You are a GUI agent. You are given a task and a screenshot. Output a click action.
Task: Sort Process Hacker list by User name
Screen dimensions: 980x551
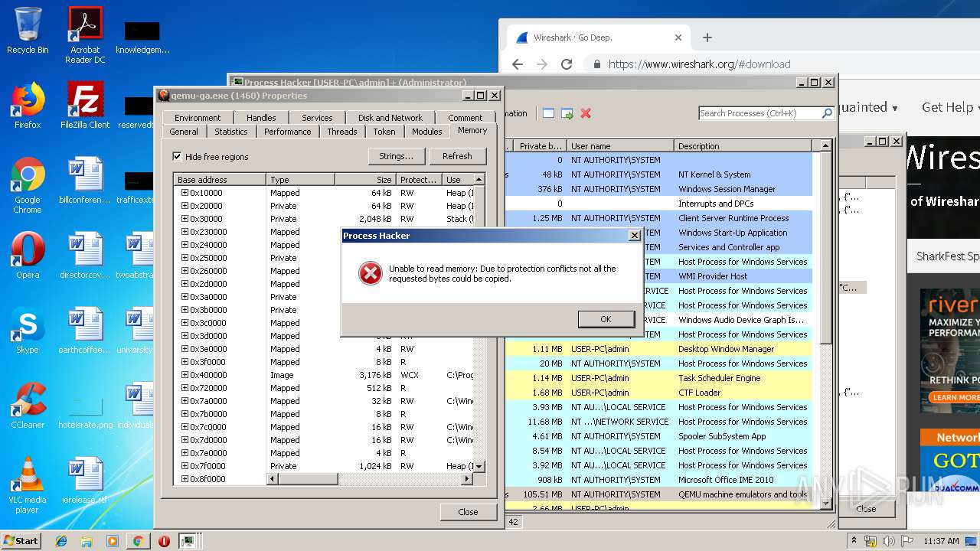coord(621,146)
